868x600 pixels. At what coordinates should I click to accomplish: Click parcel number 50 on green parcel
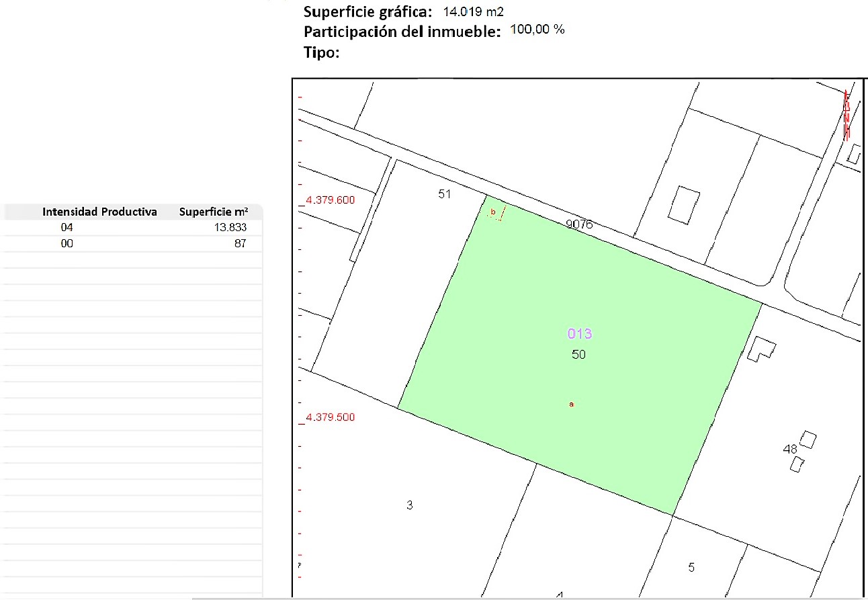[578, 354]
